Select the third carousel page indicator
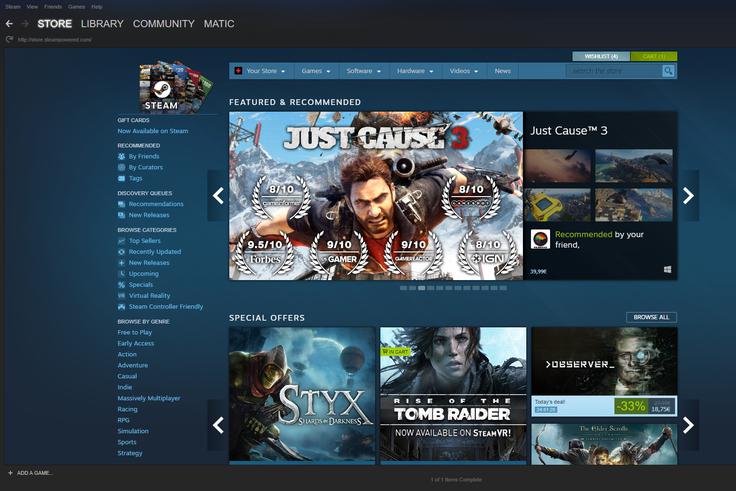Viewport: 736px width, 491px height. [x=422, y=288]
